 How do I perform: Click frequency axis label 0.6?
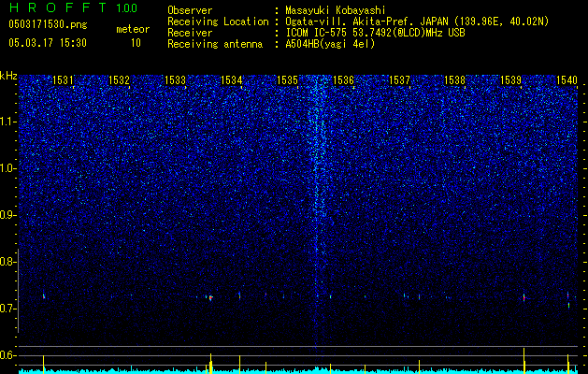[7, 355]
